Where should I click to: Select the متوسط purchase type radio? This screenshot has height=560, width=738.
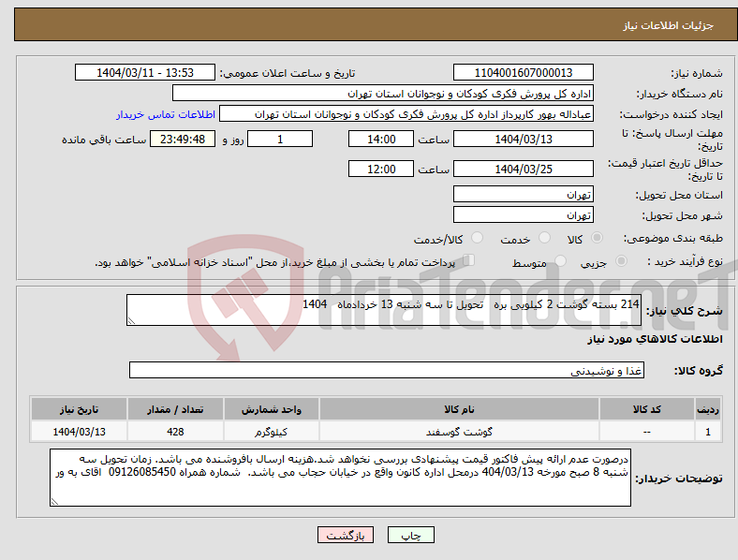[560, 261]
